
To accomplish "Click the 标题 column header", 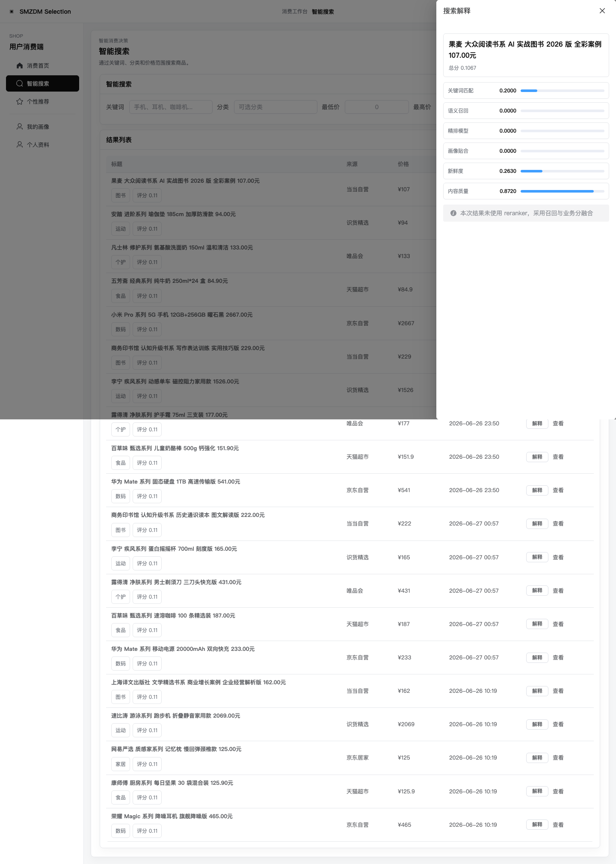I will click(117, 164).
